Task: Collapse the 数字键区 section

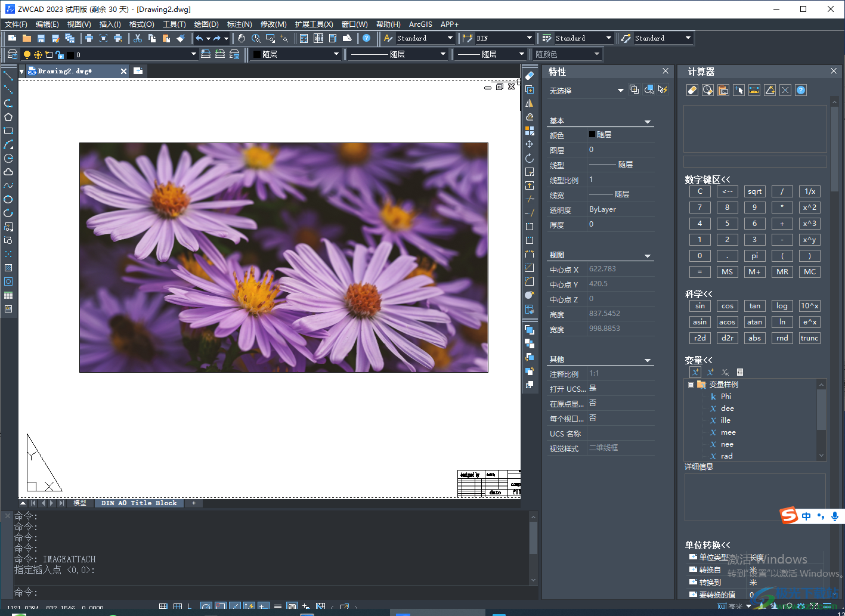Action: click(708, 179)
